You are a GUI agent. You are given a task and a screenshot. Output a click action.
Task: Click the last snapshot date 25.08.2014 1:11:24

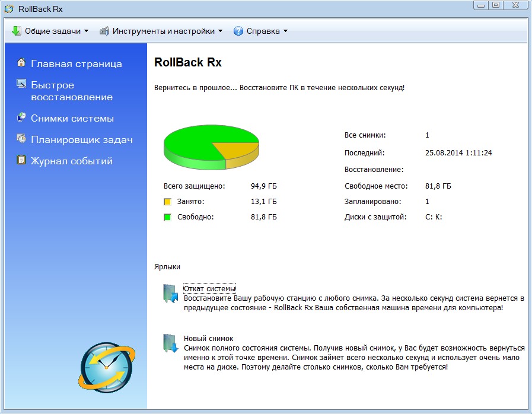[458, 152]
